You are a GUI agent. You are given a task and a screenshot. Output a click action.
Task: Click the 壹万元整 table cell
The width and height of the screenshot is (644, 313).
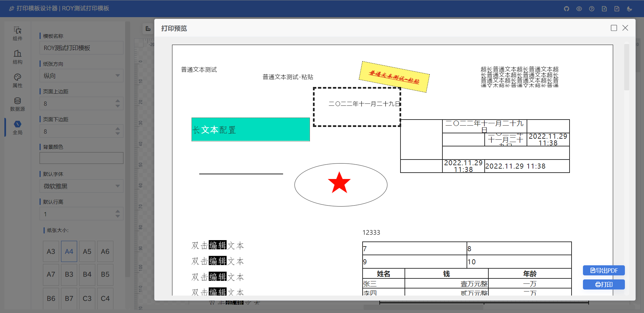click(x=446, y=284)
